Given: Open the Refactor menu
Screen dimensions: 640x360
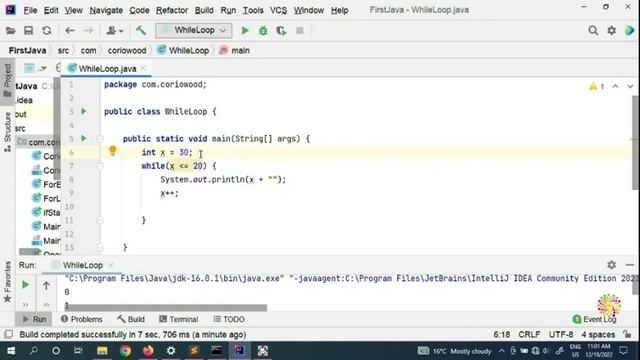Looking at the screenshot, I should 172,10.
